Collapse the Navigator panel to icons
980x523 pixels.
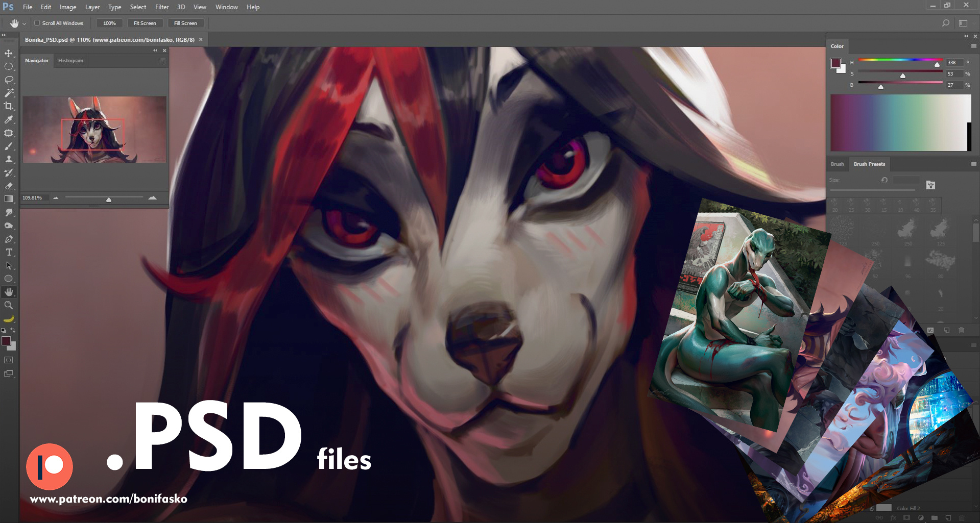click(155, 51)
